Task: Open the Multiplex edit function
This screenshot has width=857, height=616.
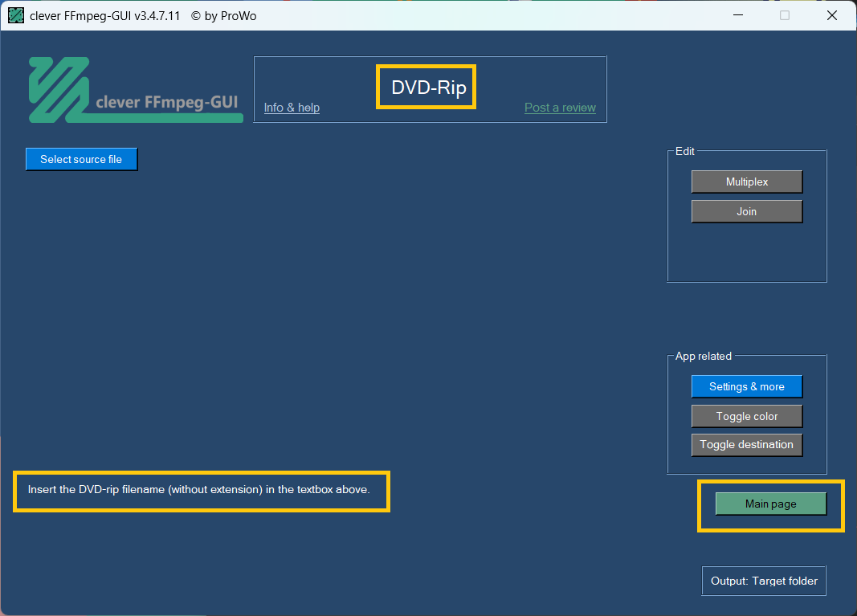Action: [x=747, y=182]
